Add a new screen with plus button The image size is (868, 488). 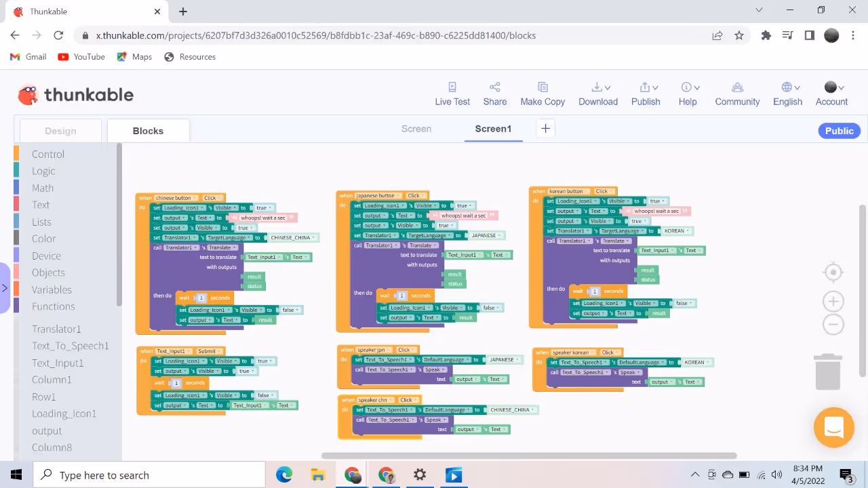coord(545,129)
